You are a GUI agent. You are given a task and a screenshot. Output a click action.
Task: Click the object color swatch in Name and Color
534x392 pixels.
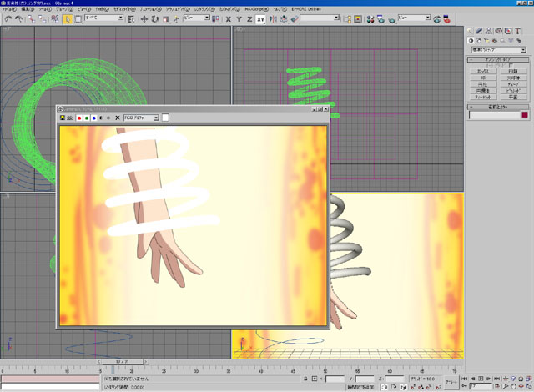[x=525, y=115]
